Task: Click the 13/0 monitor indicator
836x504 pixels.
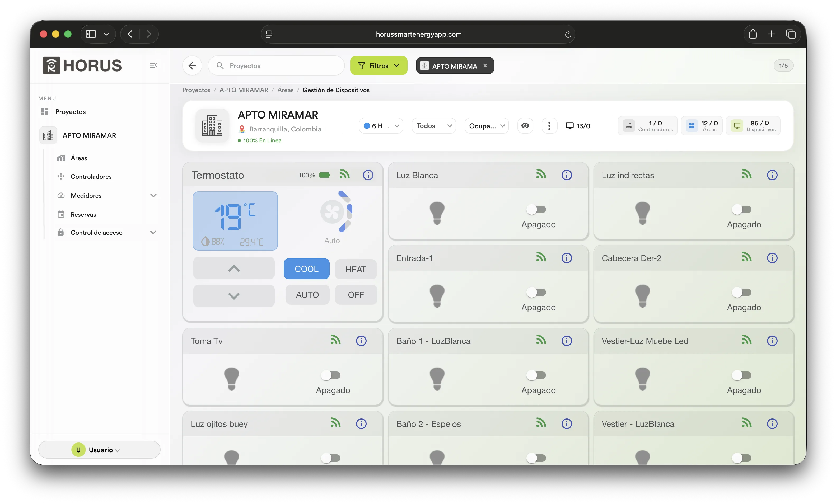Action: pos(578,126)
